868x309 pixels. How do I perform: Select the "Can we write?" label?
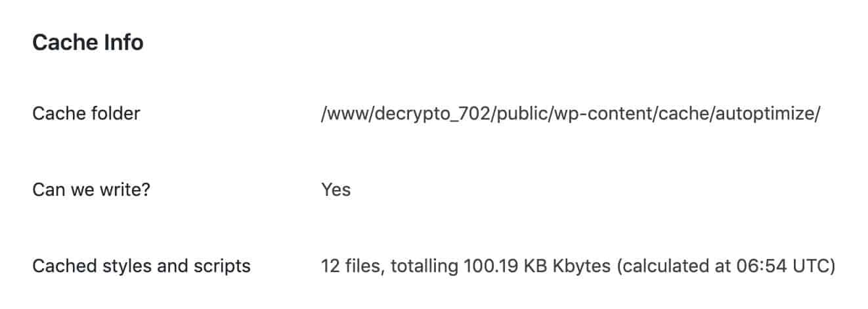(85, 190)
